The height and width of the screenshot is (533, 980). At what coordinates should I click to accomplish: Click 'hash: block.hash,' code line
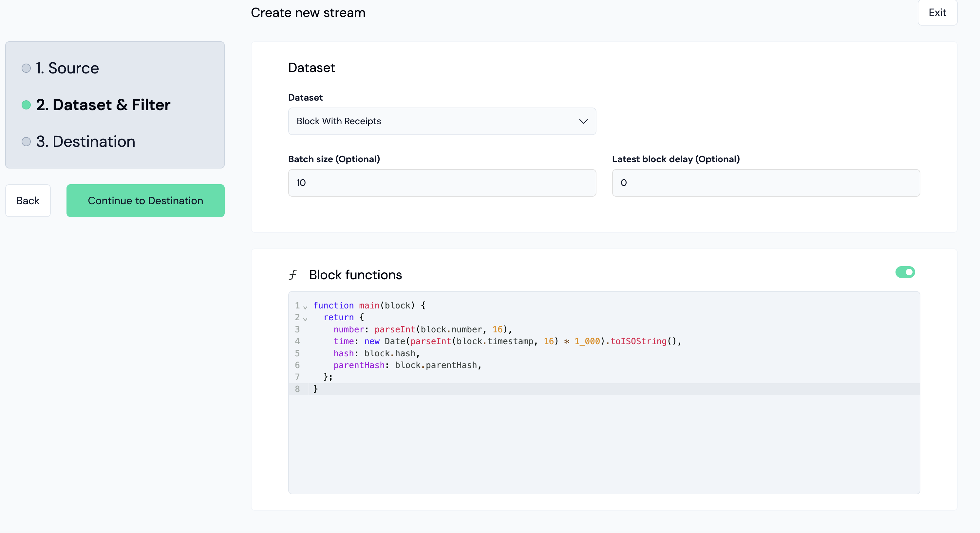(376, 353)
